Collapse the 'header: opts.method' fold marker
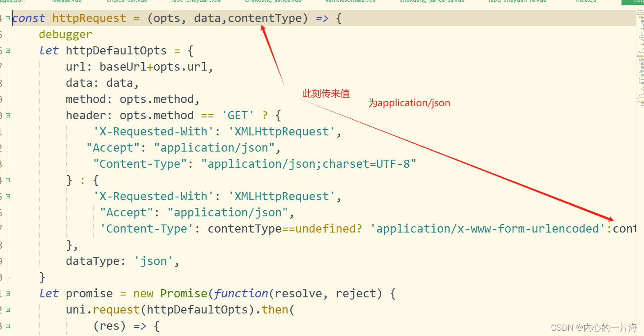Viewport: 644px width, 336px height. pos(8,116)
